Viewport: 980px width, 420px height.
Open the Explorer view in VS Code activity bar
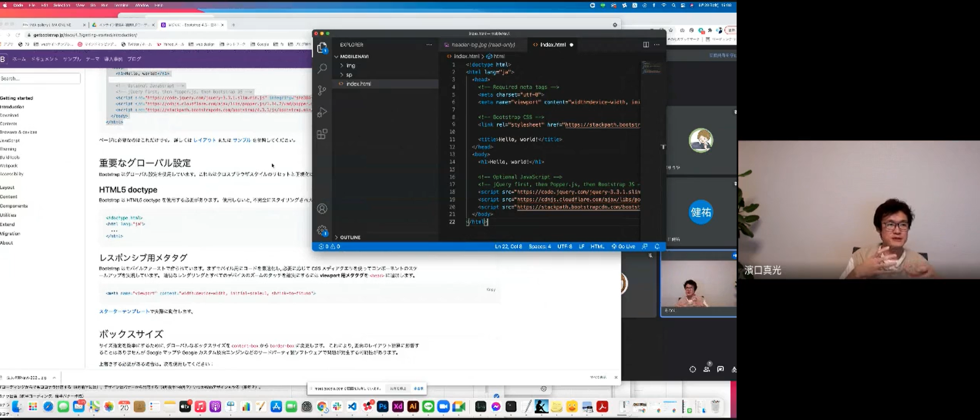click(322, 48)
